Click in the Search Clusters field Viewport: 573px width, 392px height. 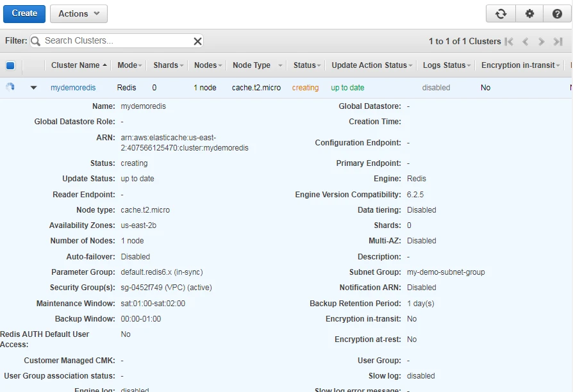point(115,41)
